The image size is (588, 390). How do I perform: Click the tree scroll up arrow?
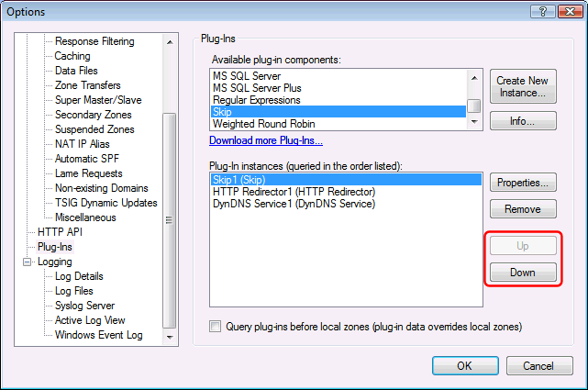click(170, 42)
